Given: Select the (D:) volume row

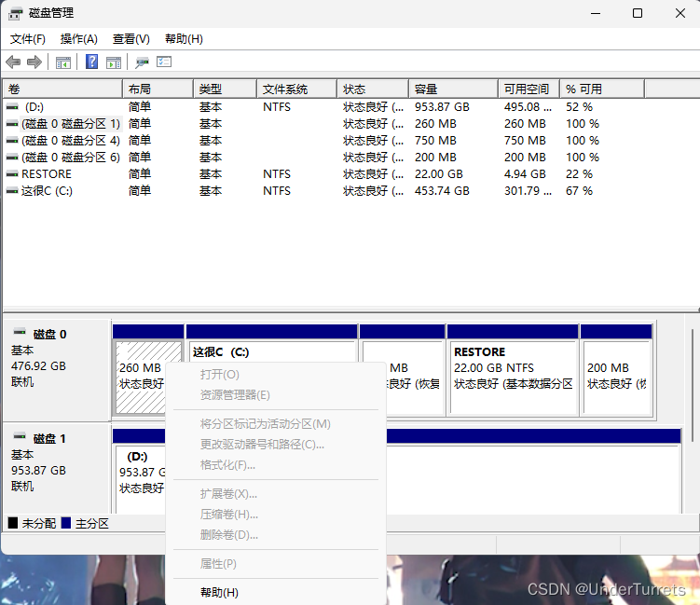Looking at the screenshot, I should [324, 107].
